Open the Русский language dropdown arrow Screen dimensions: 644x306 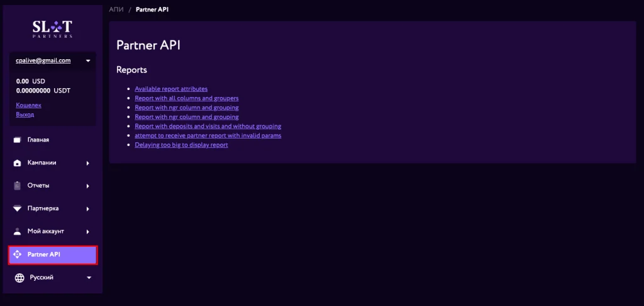click(89, 278)
